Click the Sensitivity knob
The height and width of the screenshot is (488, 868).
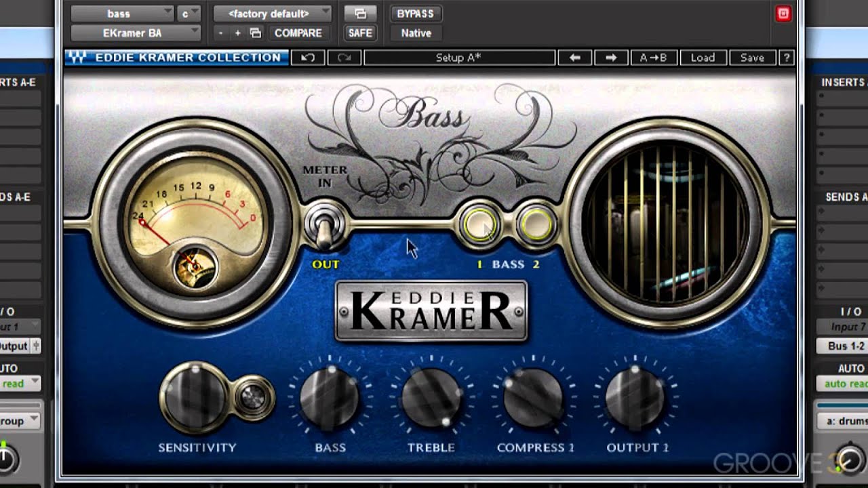pos(194,397)
